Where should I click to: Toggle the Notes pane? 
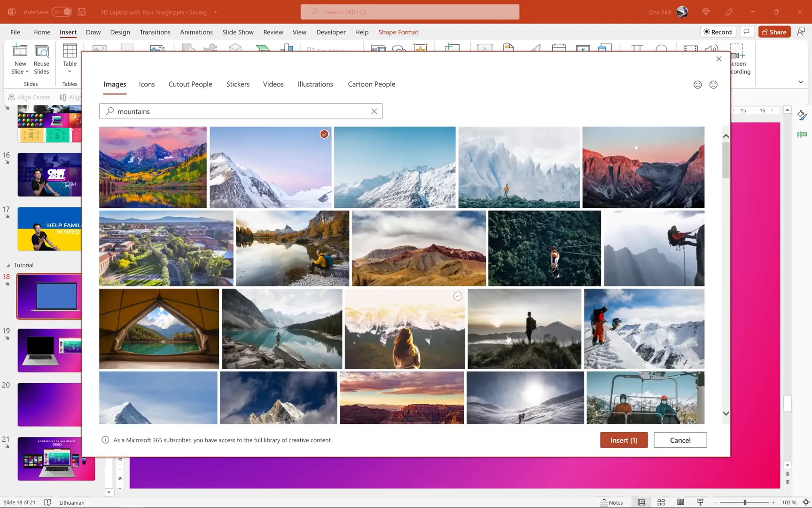pyautogui.click(x=611, y=502)
